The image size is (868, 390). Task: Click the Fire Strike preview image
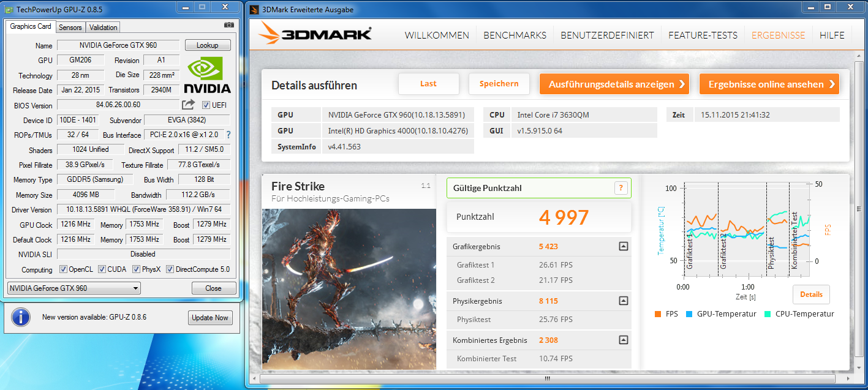349,289
